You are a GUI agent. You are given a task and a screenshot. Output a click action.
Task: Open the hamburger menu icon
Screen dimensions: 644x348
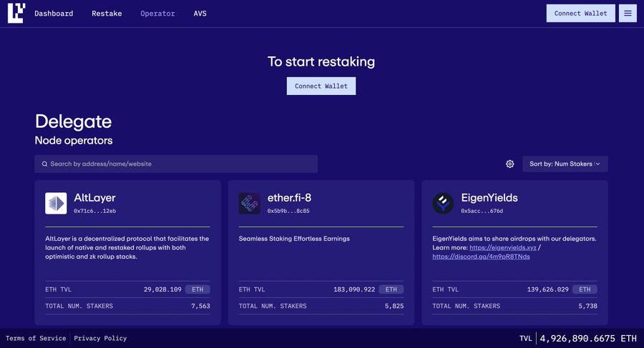pos(628,13)
